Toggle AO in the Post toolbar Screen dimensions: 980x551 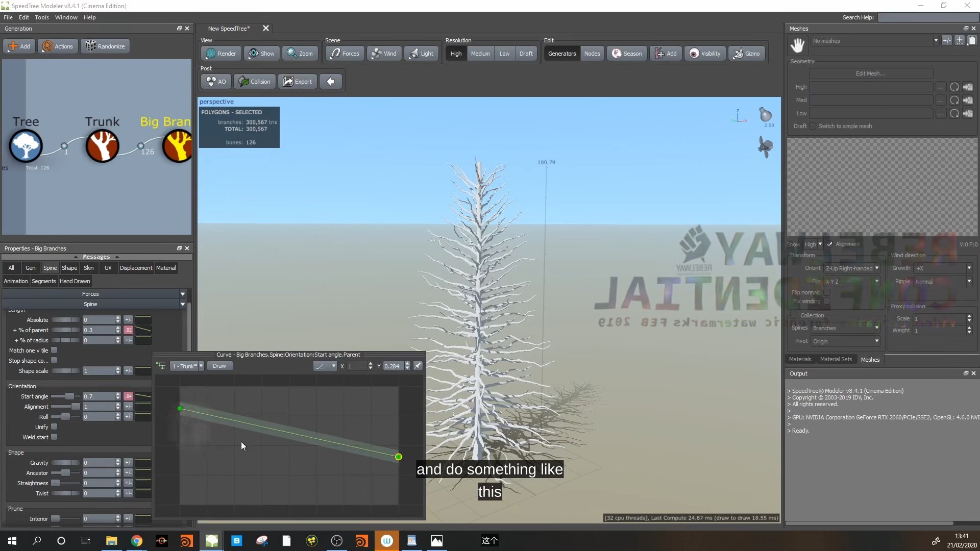coord(215,81)
